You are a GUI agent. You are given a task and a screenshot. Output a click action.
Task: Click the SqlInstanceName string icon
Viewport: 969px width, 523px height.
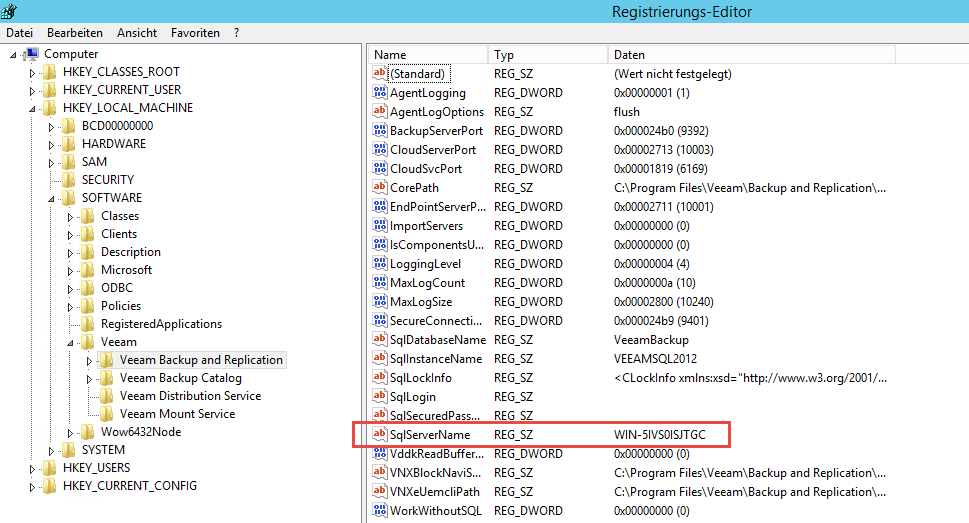[379, 359]
